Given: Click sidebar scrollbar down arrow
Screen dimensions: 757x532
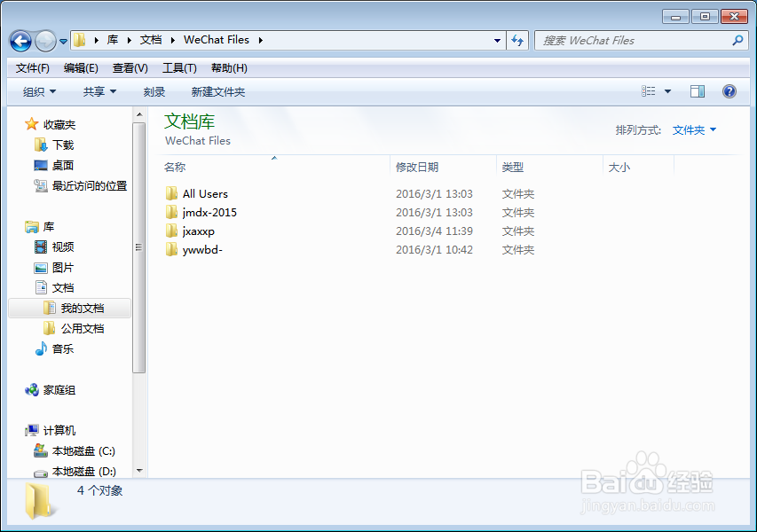Looking at the screenshot, I should (x=139, y=470).
